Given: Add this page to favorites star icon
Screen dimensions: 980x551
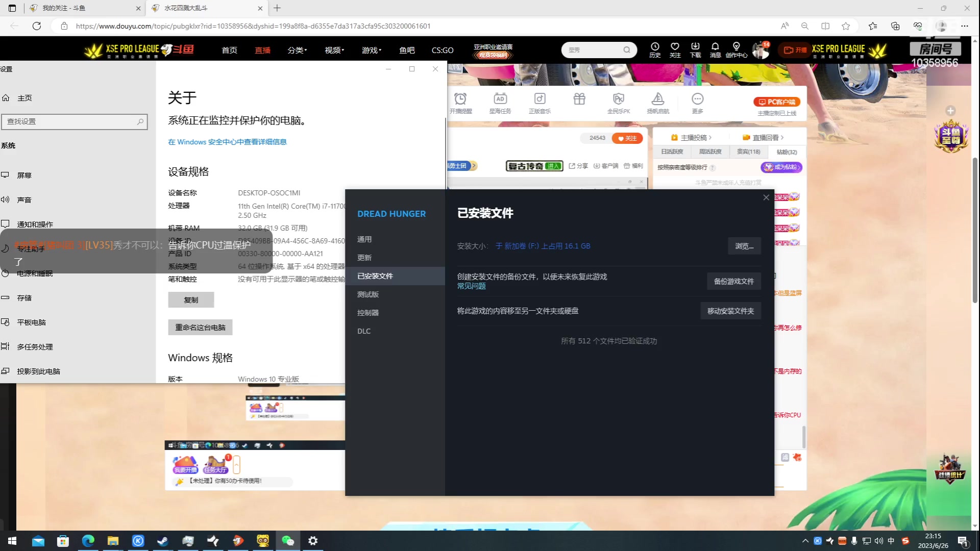Looking at the screenshot, I should [x=846, y=26].
